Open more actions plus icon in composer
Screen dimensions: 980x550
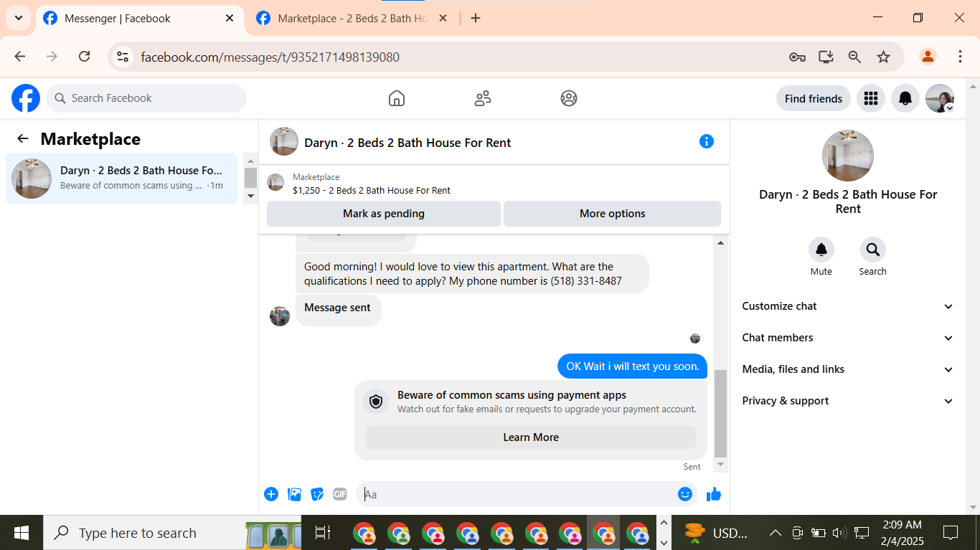(x=271, y=494)
